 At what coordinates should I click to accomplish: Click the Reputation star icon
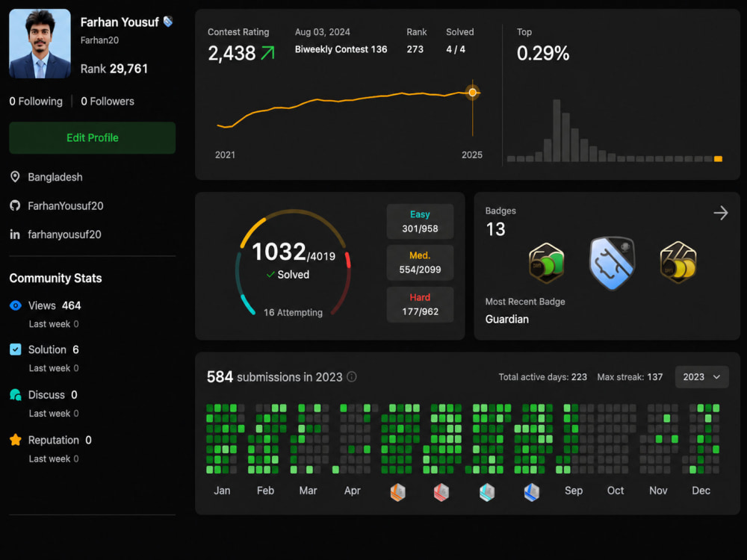pos(15,440)
